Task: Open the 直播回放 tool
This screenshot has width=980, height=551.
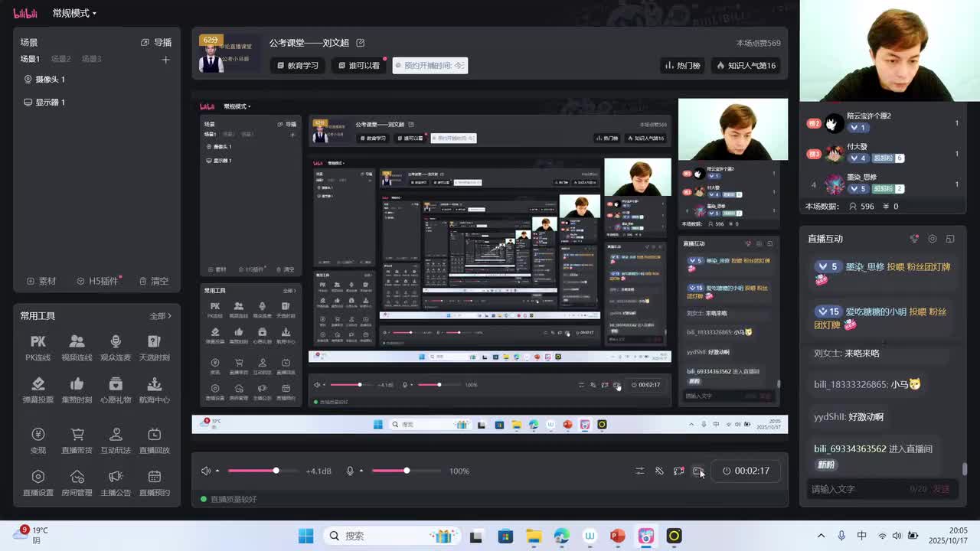Action: tap(154, 441)
